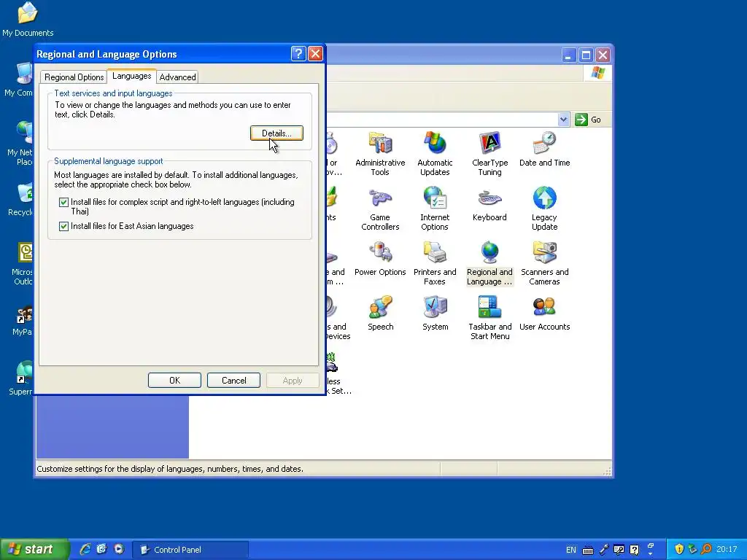Open Date and Time applet
The width and height of the screenshot is (747, 560).
544,149
